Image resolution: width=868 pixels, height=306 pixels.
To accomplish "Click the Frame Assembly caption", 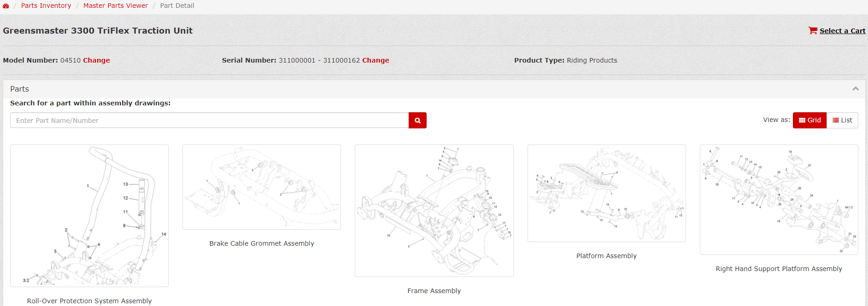I will pos(434,291).
